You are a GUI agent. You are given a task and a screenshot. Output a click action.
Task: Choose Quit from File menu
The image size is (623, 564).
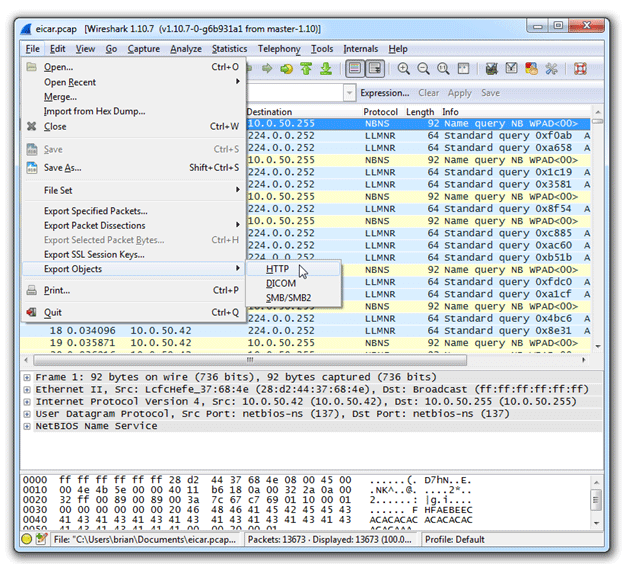point(134,312)
